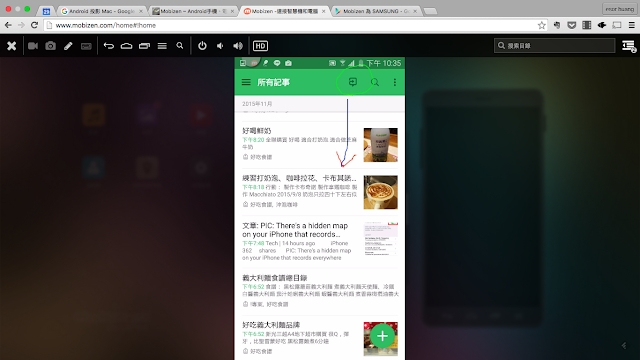The width and height of the screenshot is (640, 360).
Task: Click the Cast extension icon
Action: pos(617,25)
